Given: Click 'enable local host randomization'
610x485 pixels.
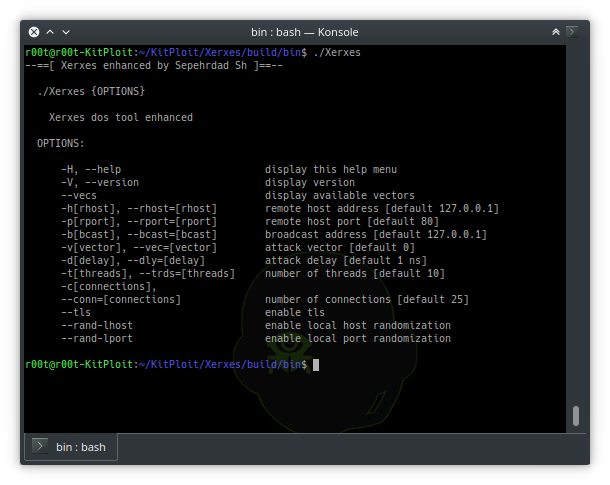Looking at the screenshot, I should [358, 326].
